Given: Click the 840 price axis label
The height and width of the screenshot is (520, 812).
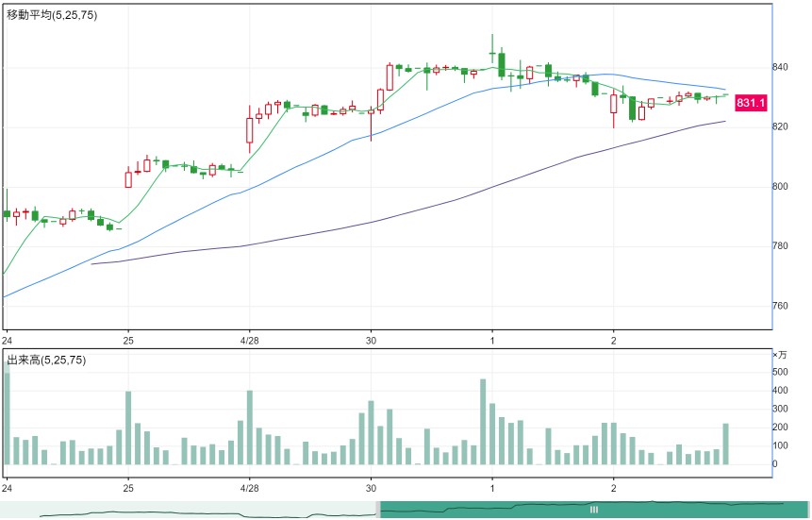Looking at the screenshot, I should (x=780, y=67).
